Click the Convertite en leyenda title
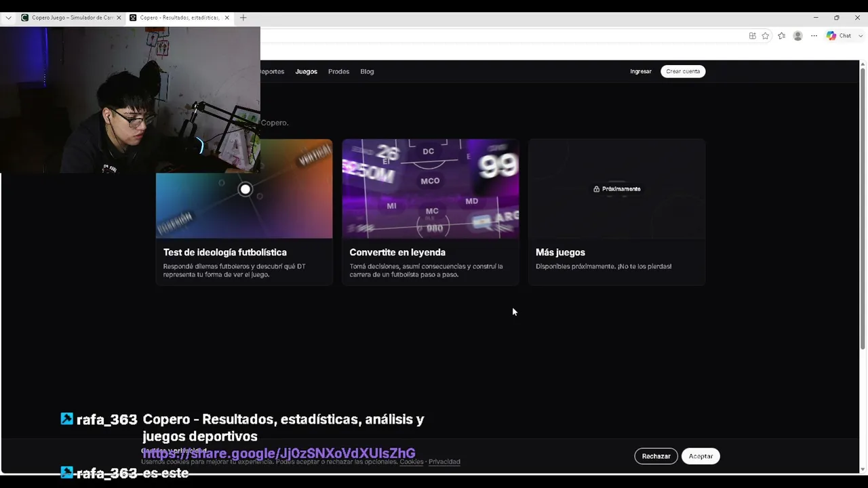868x488 pixels. 397,252
